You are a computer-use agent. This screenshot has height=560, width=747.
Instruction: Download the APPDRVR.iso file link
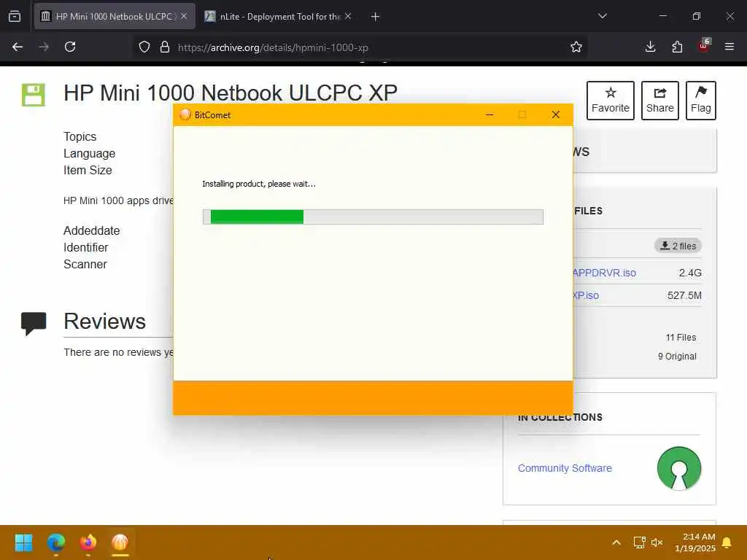coord(604,273)
